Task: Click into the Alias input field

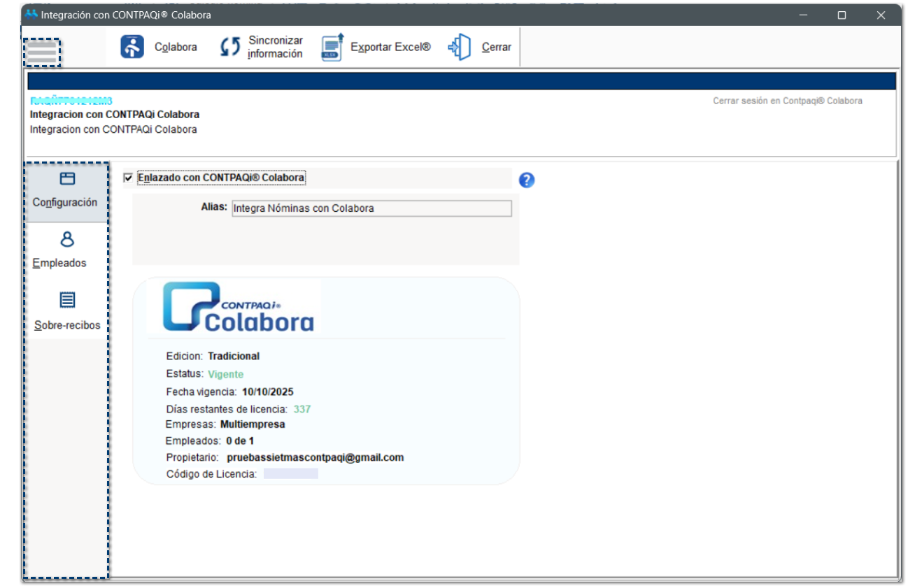Action: pyautogui.click(x=371, y=208)
